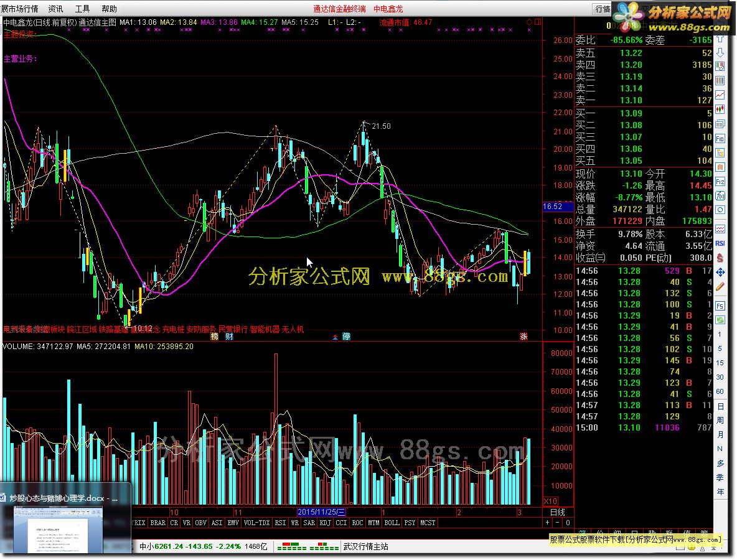Click the '涨' marker at chart bottom right
737x560 pixels.
click(x=523, y=337)
